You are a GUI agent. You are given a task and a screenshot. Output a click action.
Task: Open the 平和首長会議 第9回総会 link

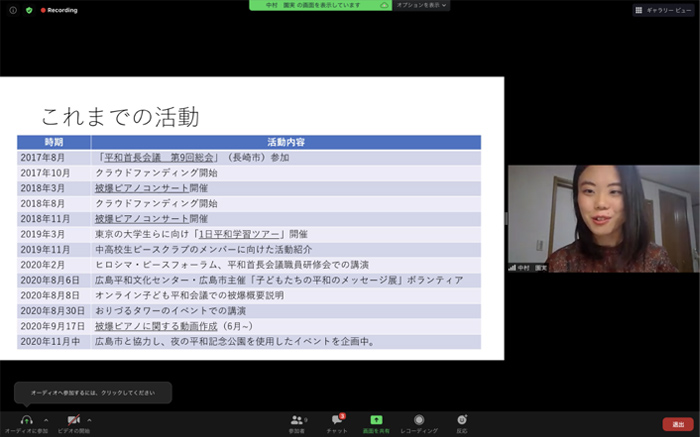pos(159,158)
